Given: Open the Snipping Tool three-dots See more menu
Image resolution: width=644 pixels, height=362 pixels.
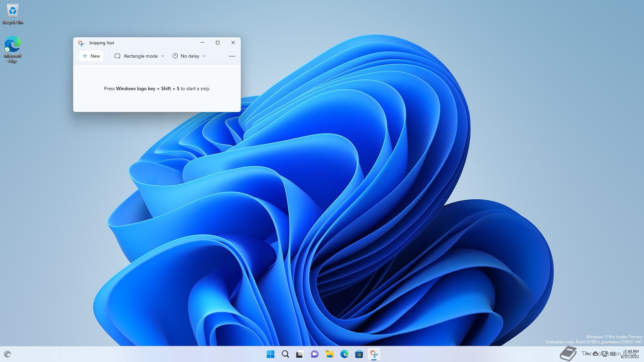Looking at the screenshot, I should point(232,56).
